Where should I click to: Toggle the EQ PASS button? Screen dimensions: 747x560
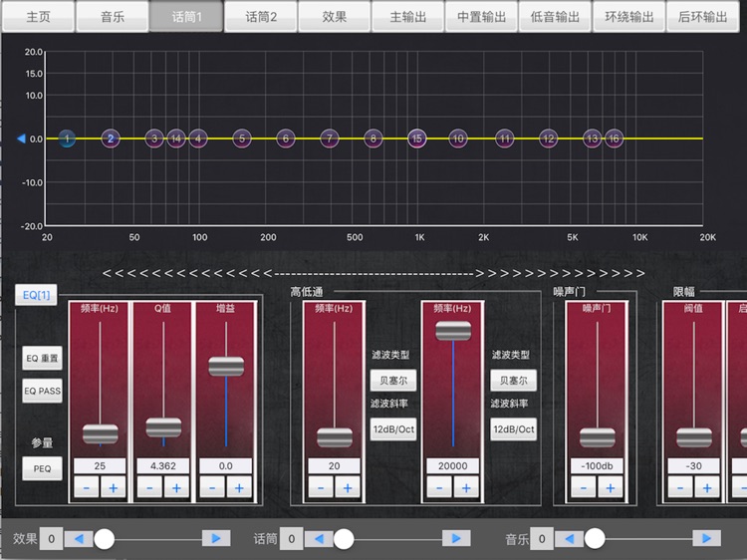(43, 391)
